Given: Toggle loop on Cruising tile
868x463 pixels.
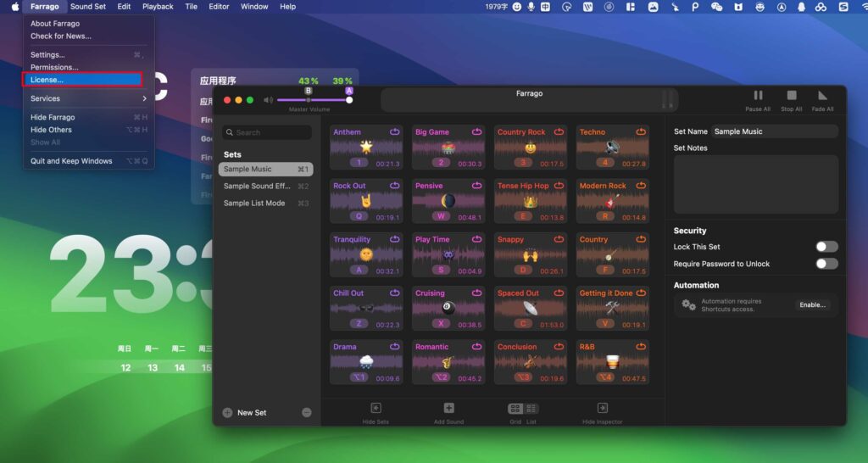Looking at the screenshot, I should pos(476,293).
